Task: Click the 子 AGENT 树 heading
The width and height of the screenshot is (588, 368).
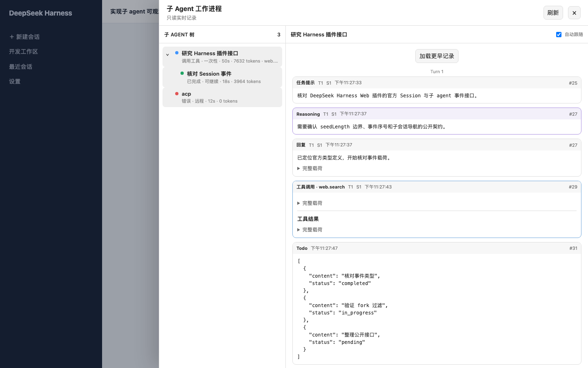Action: (x=179, y=35)
